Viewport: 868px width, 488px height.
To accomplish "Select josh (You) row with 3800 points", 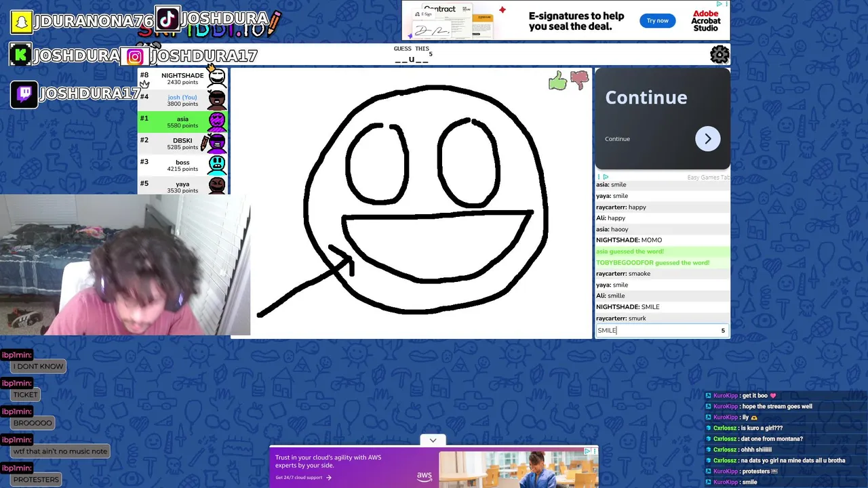I will click(183, 100).
